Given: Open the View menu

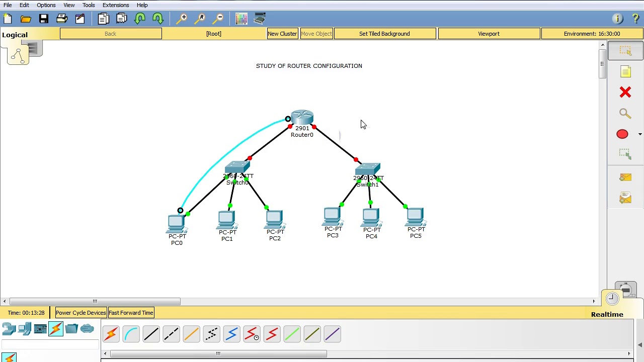Looking at the screenshot, I should coord(69,5).
